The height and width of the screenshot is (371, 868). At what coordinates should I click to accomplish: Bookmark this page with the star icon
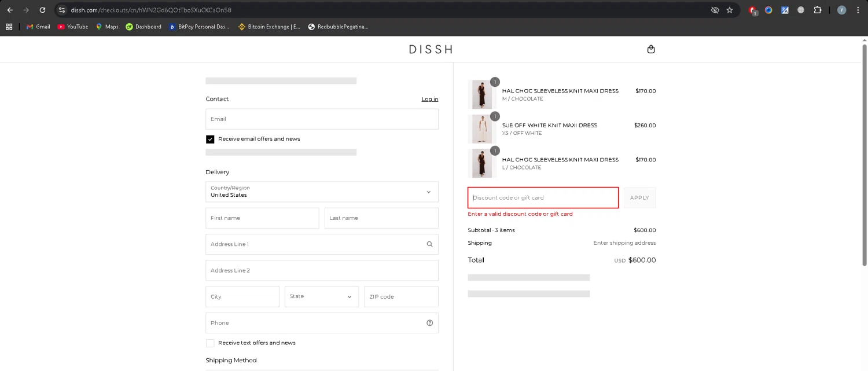(x=730, y=10)
